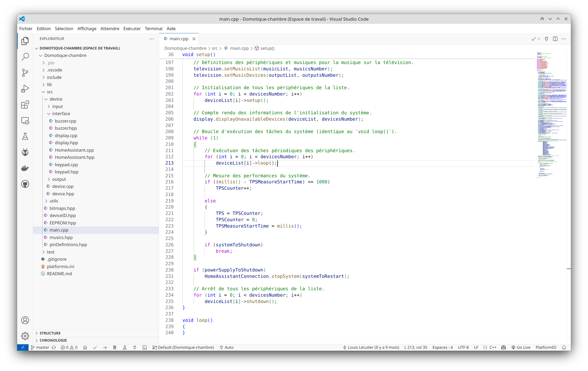This screenshot has height=371, width=588.
Task: Open notifications bell in status bar
Action: 564,347
